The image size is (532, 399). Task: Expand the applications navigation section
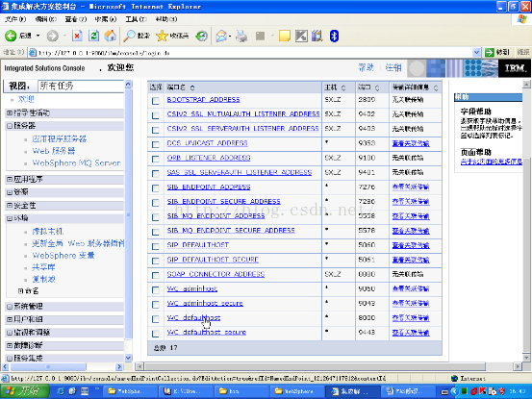tap(10, 179)
